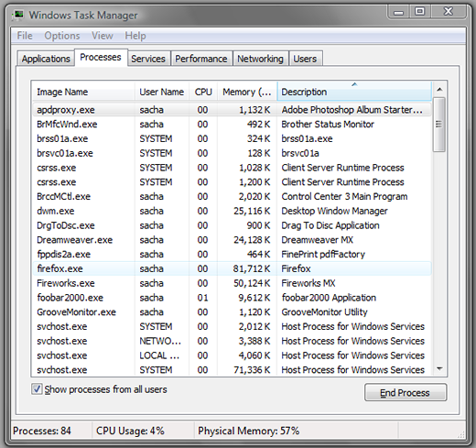Image resolution: width=476 pixels, height=448 pixels.
Task: Click the Task Manager title bar icon
Action: point(18,15)
